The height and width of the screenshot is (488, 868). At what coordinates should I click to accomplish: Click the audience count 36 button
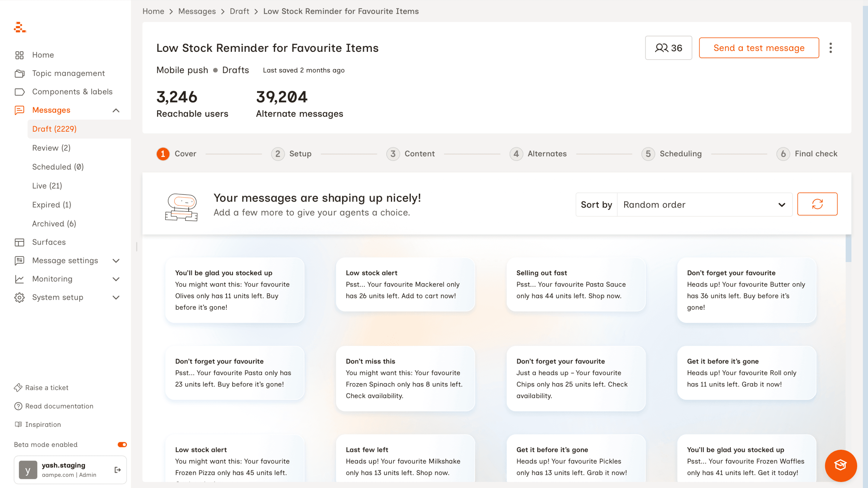coord(668,48)
